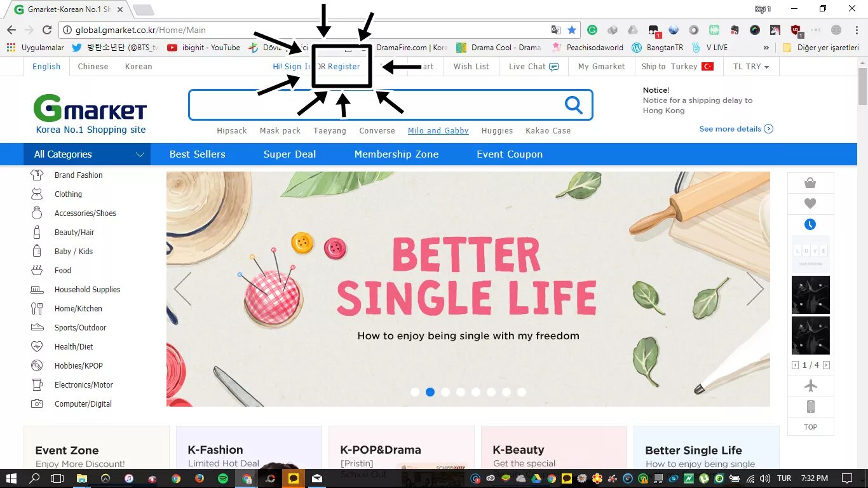Open Firefox from the taskbar
The width and height of the screenshot is (868, 488).
coord(200,478)
